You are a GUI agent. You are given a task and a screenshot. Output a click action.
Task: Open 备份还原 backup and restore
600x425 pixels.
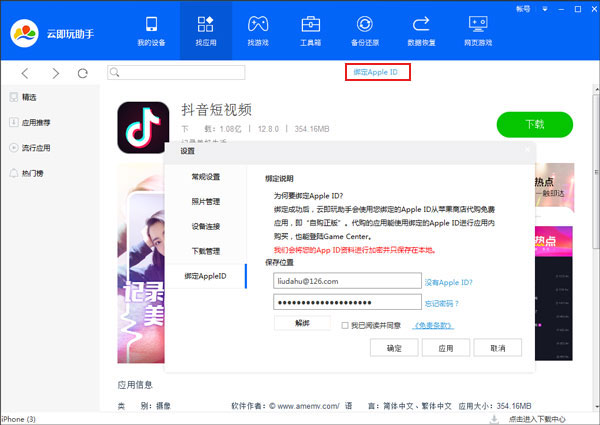[365, 31]
